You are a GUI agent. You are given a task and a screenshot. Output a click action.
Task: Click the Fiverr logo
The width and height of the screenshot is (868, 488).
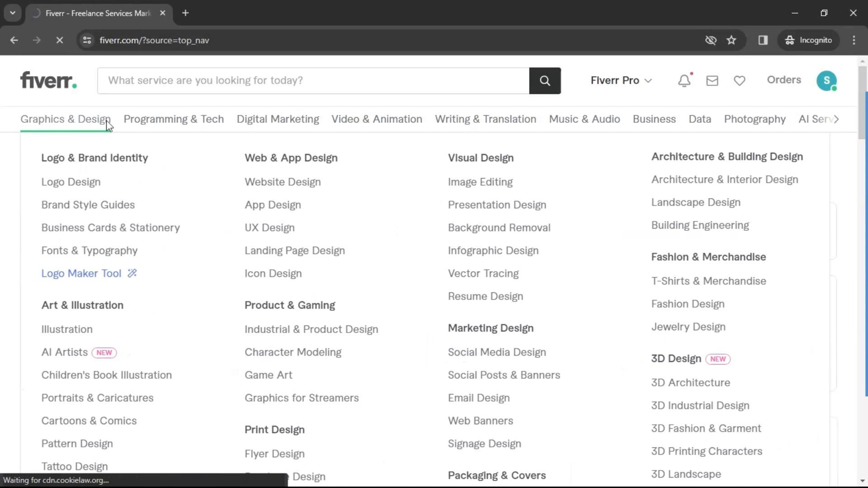point(48,80)
